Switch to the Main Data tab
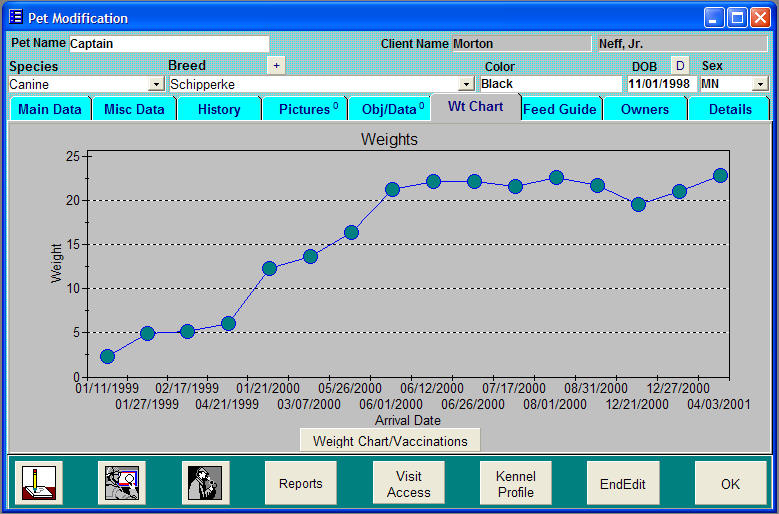 [x=50, y=109]
